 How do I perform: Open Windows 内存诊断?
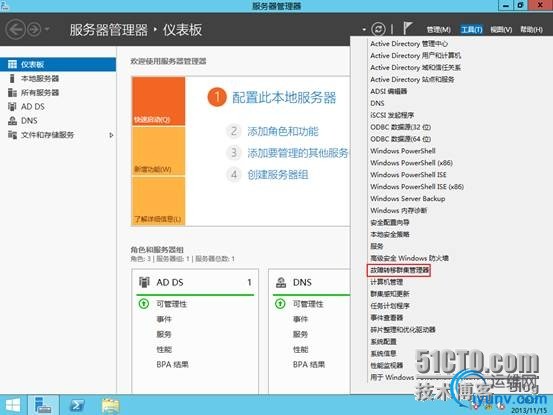pyautogui.click(x=399, y=210)
